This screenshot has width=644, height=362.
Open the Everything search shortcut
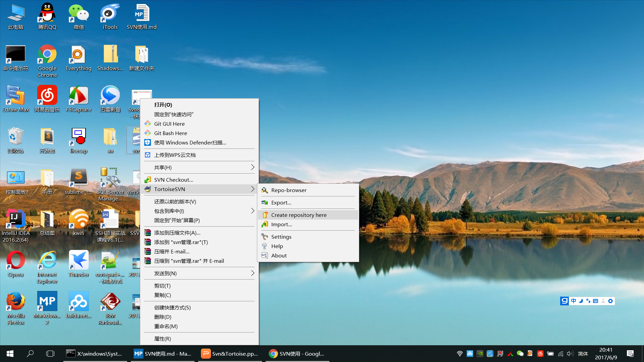point(79,58)
